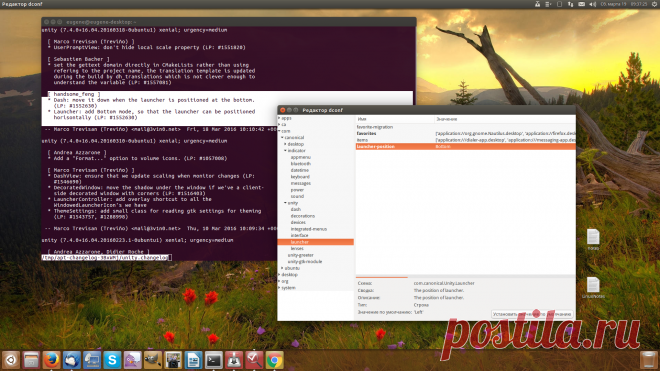The image size is (660, 371).
Task: Select integrated-menus under unity
Action: [309, 229]
